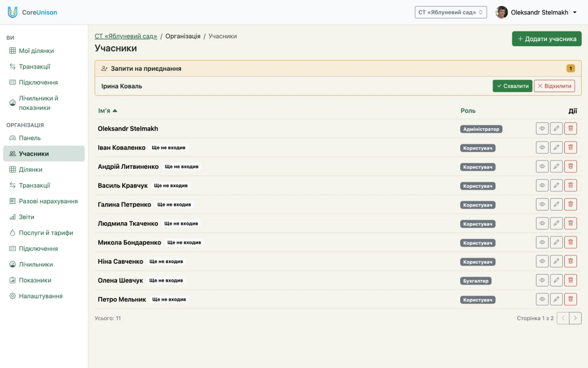Screen dimensions: 588x368
Task: Delete Ніна Савченко with trash icon
Action: point(571,261)
